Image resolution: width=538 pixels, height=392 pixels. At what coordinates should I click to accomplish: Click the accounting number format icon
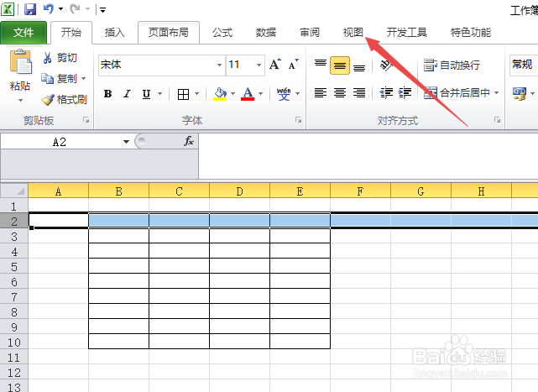tap(520, 93)
